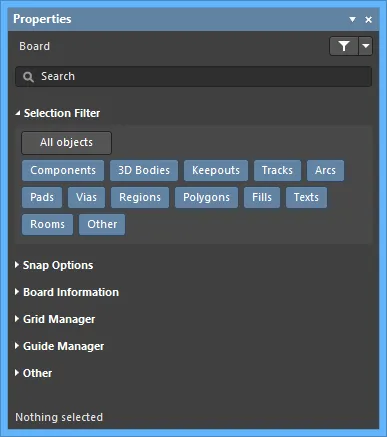Collapse the Selection Filter section
387x437 pixels.
click(x=18, y=113)
